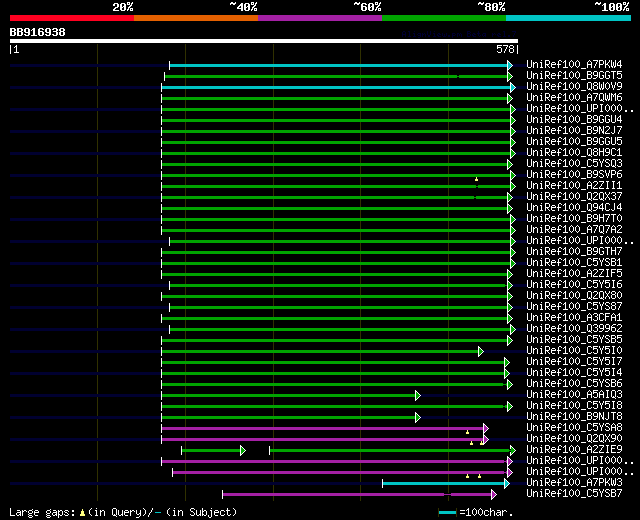This screenshot has height=520, width=640.
Task: Click the UniRef100_C5YSB5 label
Action: tap(574, 339)
